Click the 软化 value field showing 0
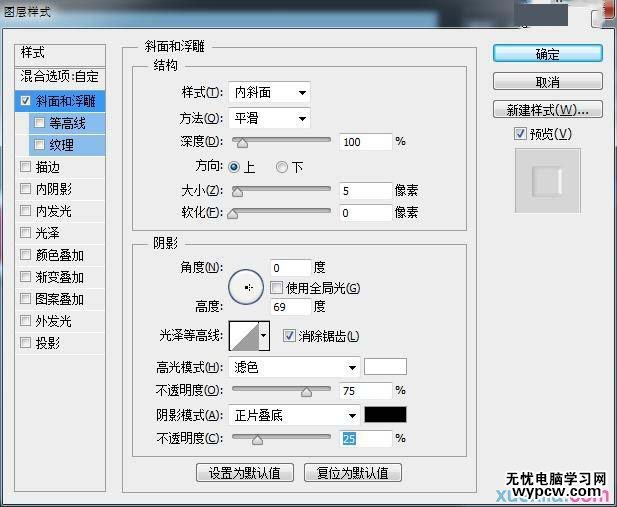This screenshot has height=507, width=617. (x=366, y=213)
